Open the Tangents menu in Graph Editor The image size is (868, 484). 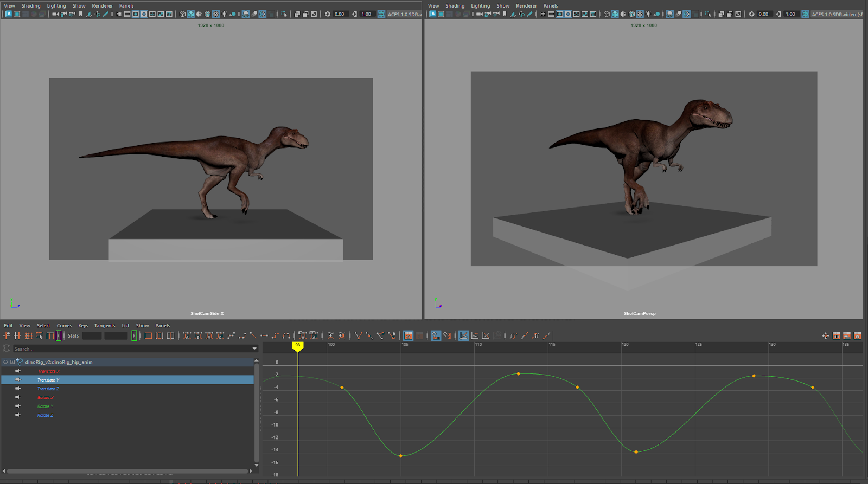tap(104, 326)
